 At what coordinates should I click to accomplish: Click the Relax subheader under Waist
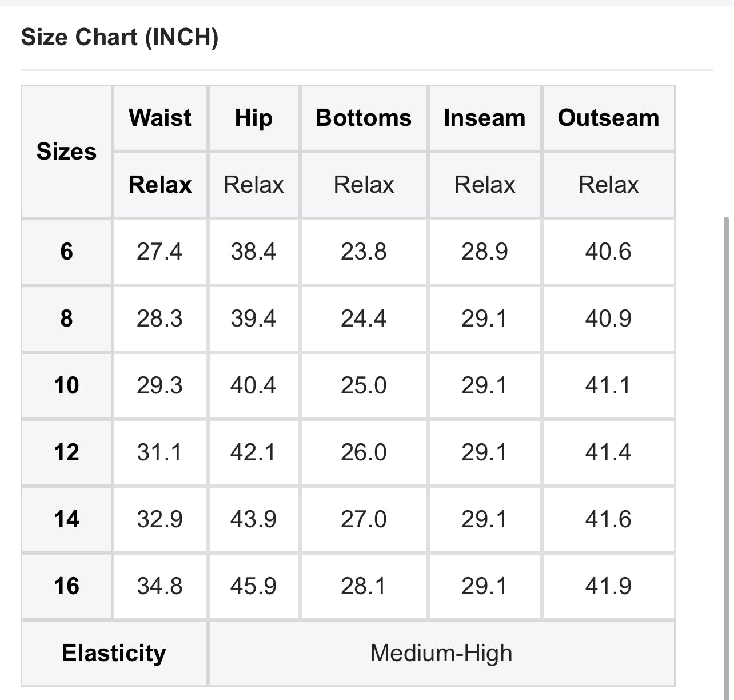160,185
